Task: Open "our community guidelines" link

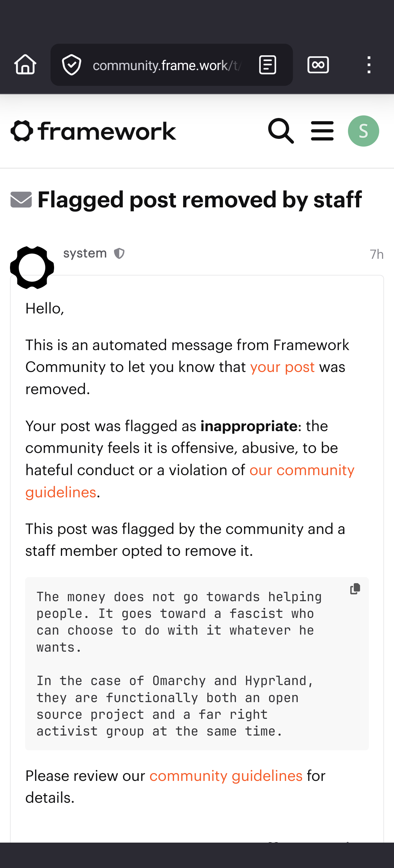Action: coord(302,470)
